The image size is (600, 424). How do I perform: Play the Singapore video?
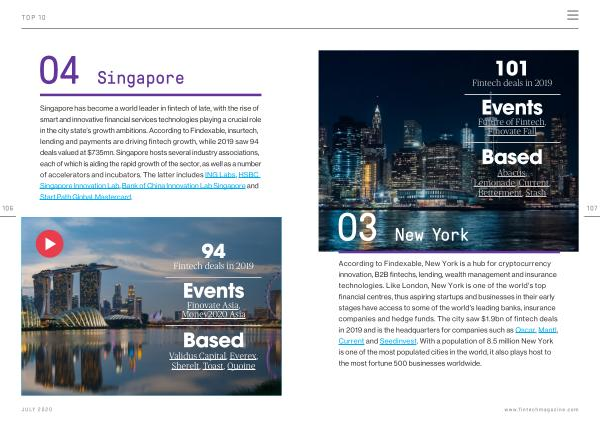[x=49, y=243]
